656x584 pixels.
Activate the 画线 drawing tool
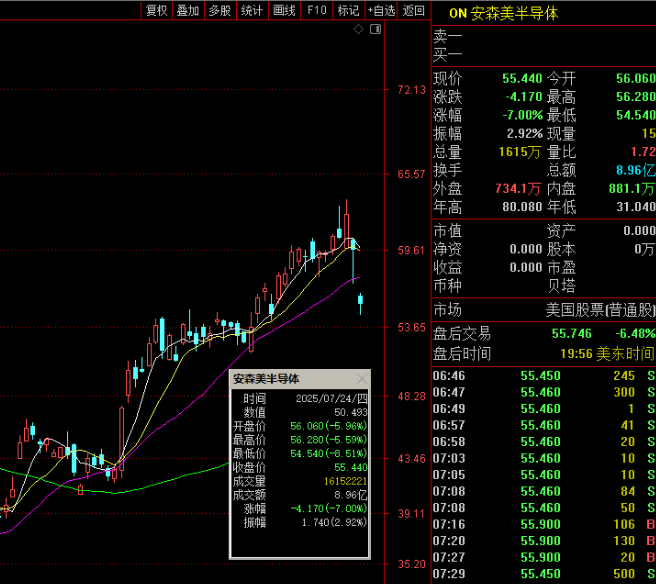click(x=284, y=10)
